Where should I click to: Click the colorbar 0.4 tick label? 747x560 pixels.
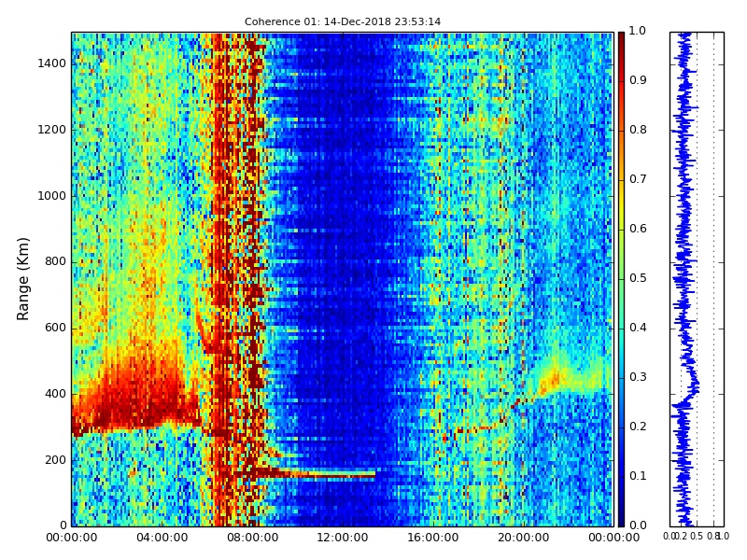(638, 328)
